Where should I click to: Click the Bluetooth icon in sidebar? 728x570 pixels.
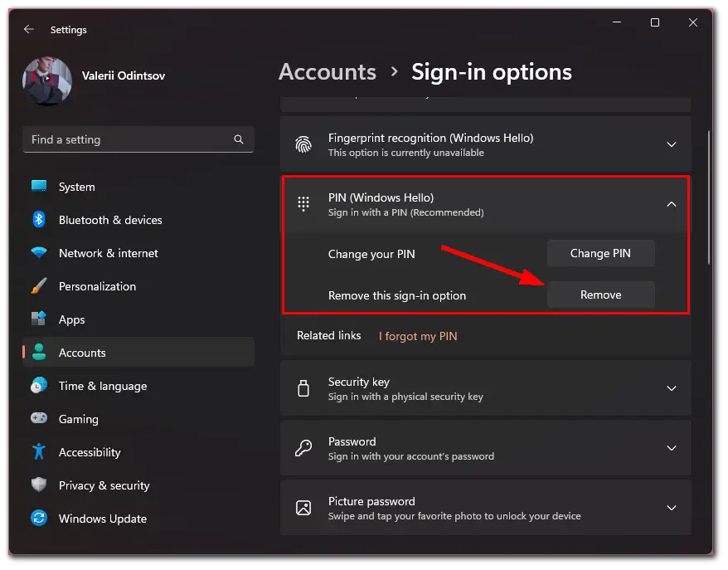tap(39, 219)
